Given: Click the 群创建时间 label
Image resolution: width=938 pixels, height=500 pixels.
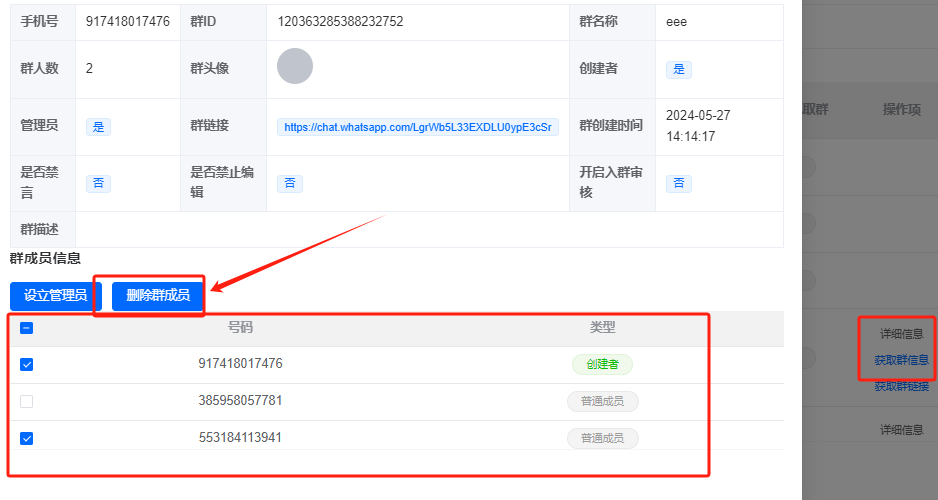Looking at the screenshot, I should click(611, 126).
